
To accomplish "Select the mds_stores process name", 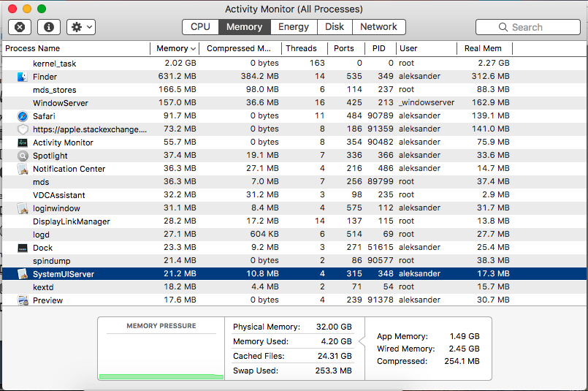I will [x=54, y=90].
